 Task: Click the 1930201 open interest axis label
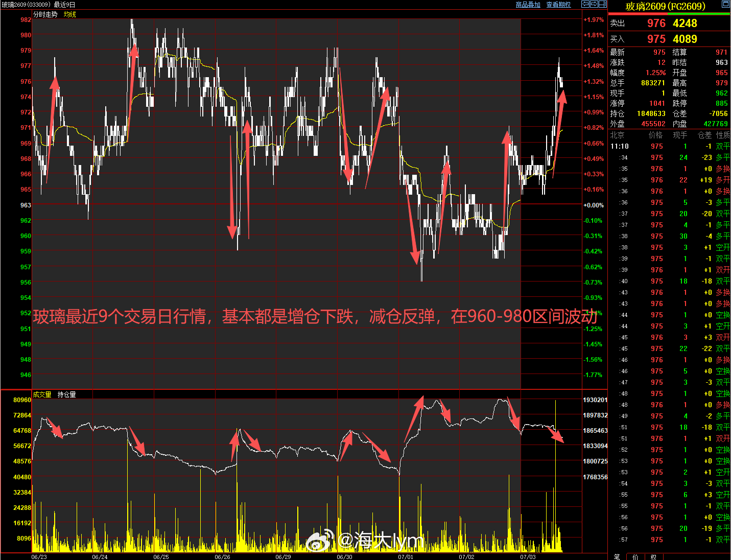pos(596,400)
